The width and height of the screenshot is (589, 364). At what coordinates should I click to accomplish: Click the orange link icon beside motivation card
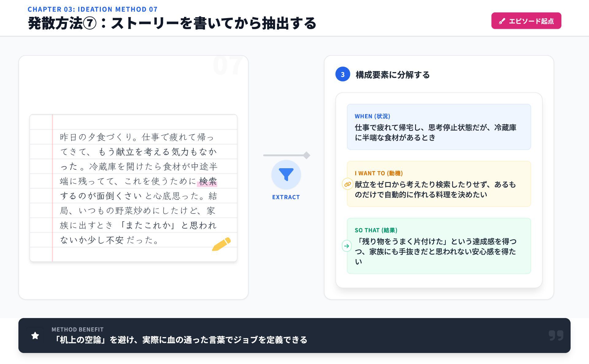347,184
